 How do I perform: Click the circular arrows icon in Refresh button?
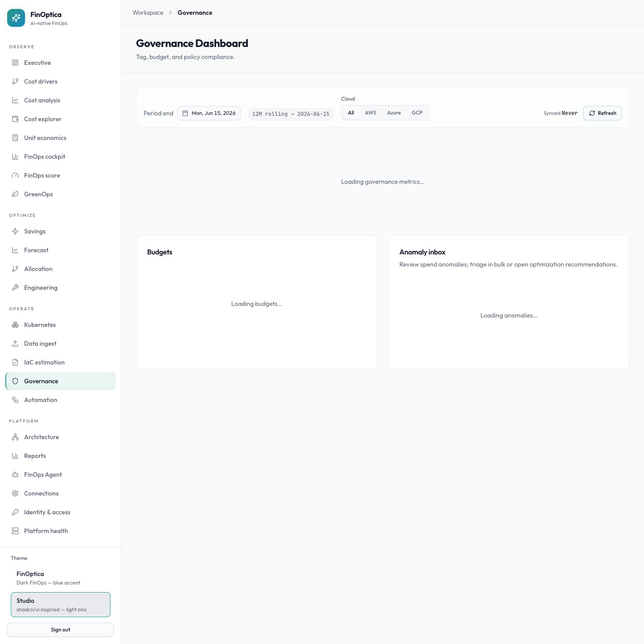coord(592,113)
